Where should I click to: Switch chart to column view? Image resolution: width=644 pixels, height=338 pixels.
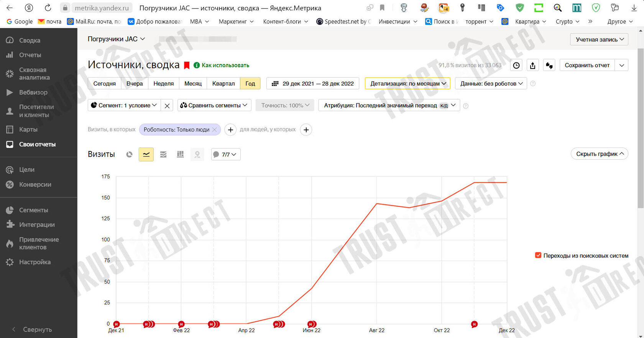[x=180, y=154]
